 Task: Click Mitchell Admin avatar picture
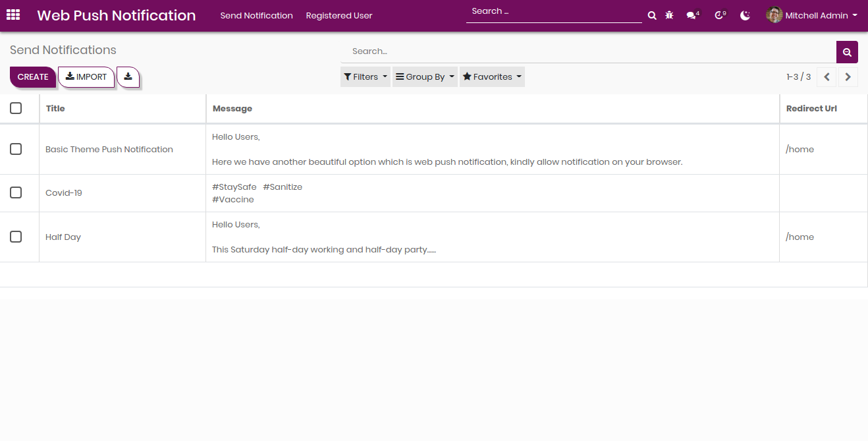click(774, 15)
